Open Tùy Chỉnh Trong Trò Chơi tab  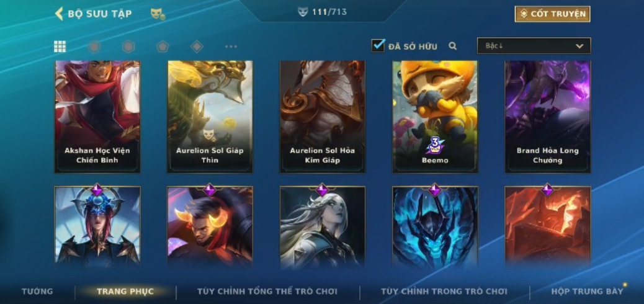(x=444, y=292)
